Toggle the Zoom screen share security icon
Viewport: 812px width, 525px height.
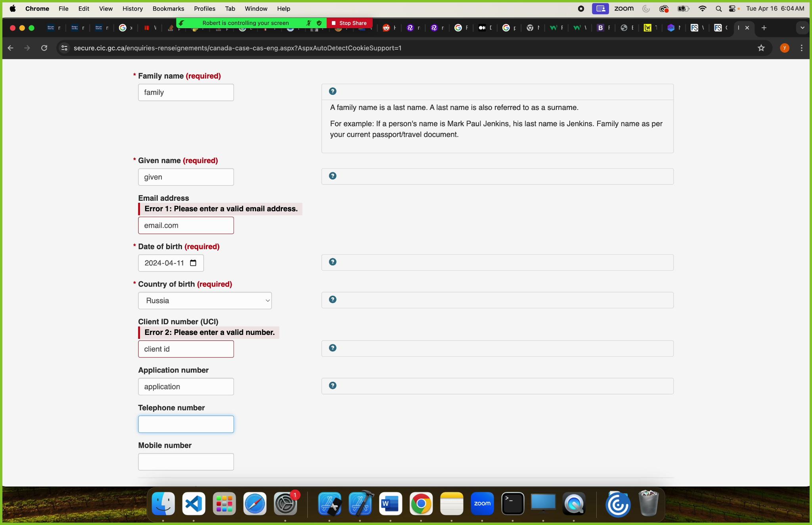(320, 23)
